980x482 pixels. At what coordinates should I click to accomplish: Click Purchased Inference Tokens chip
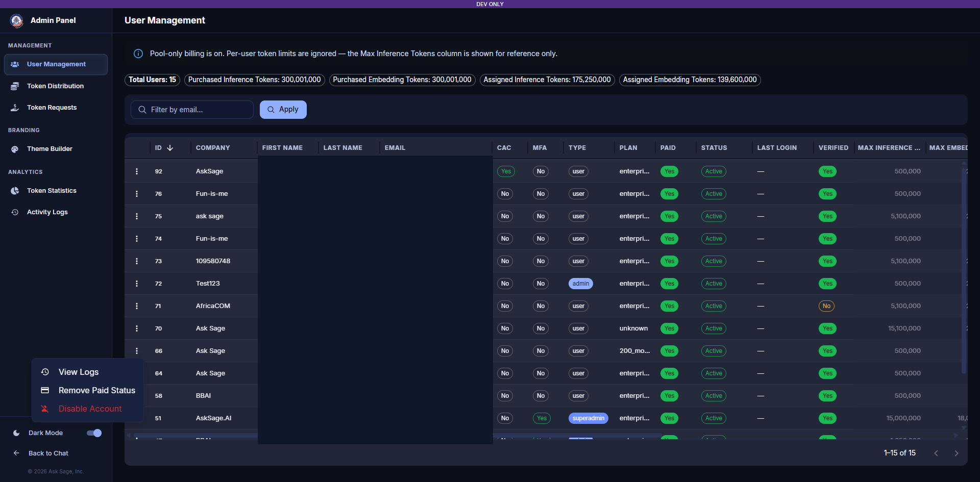pos(255,80)
